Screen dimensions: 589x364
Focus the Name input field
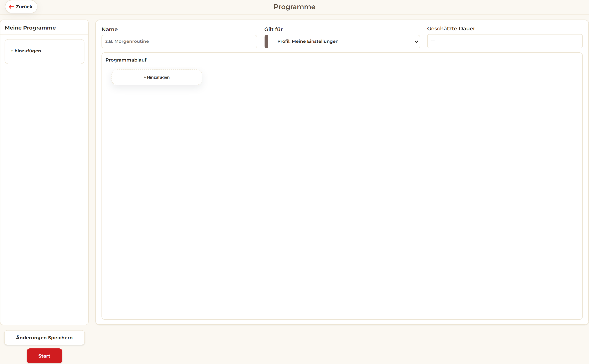179,41
